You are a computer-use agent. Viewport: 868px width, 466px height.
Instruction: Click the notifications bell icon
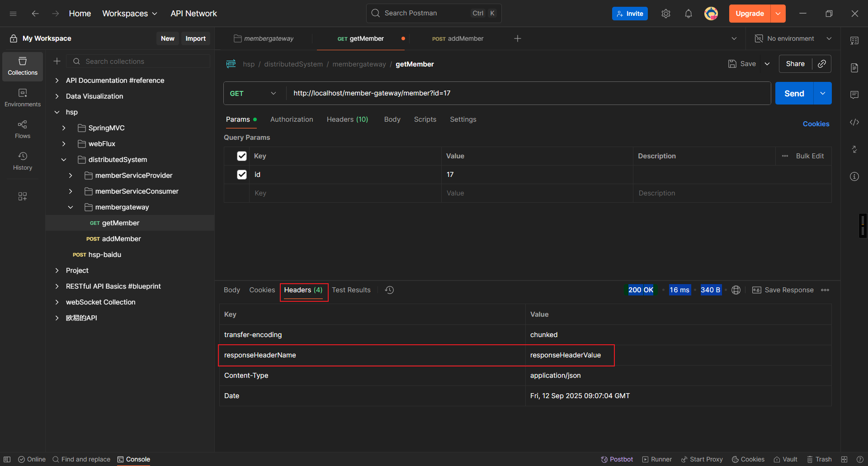688,14
